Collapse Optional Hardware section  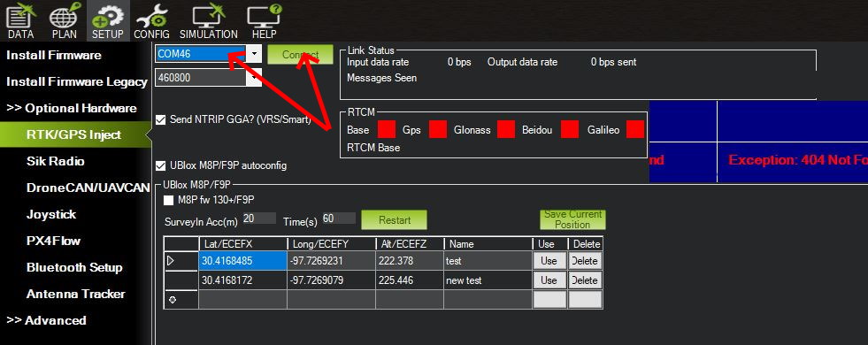72,108
